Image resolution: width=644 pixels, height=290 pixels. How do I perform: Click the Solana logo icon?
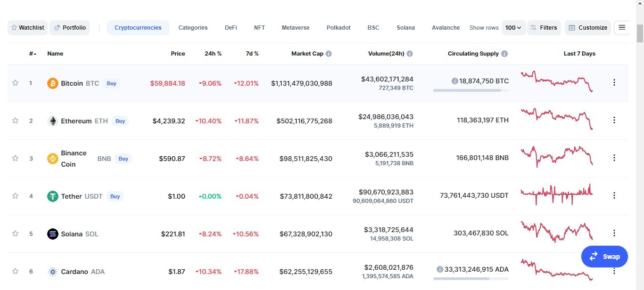pyautogui.click(x=53, y=234)
